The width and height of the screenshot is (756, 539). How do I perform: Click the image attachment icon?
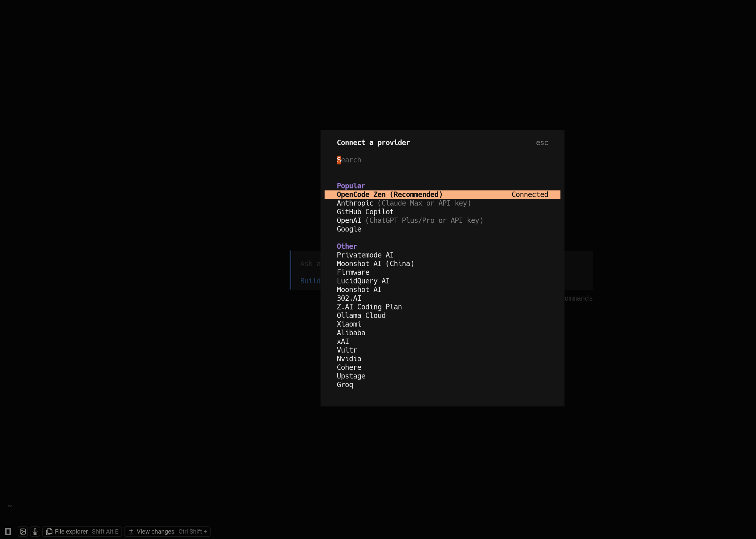coord(23,532)
